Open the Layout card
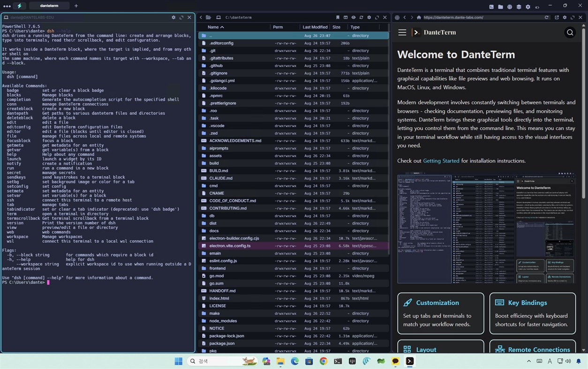The height and width of the screenshot is (369, 588). (441, 346)
